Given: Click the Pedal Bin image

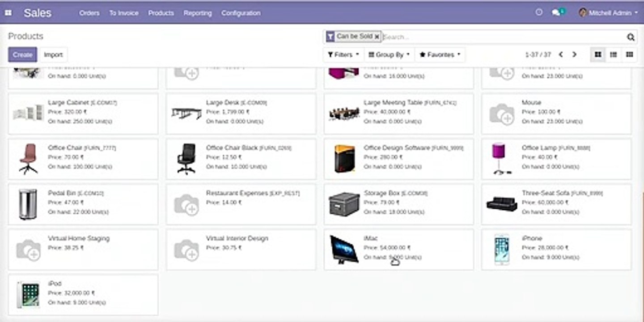Looking at the screenshot, I should click(28, 204).
